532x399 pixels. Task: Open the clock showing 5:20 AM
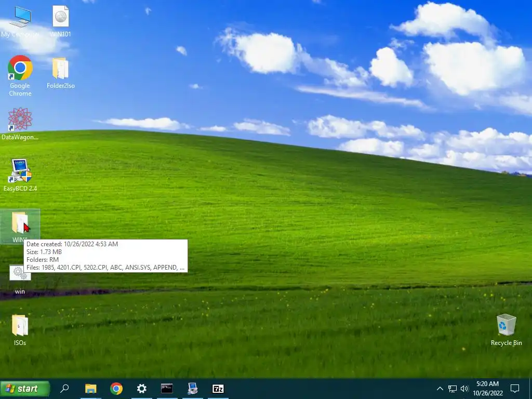click(487, 389)
